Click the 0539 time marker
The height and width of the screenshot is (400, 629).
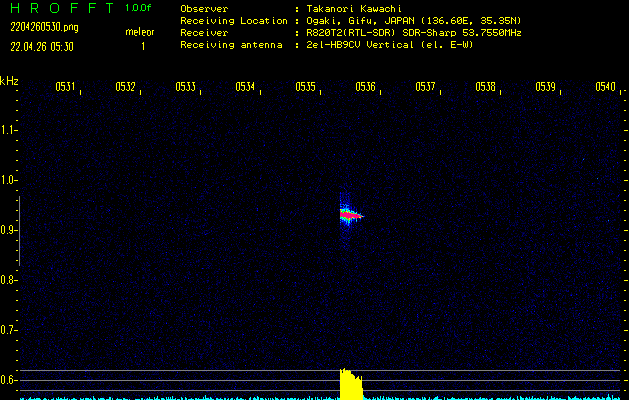546,87
